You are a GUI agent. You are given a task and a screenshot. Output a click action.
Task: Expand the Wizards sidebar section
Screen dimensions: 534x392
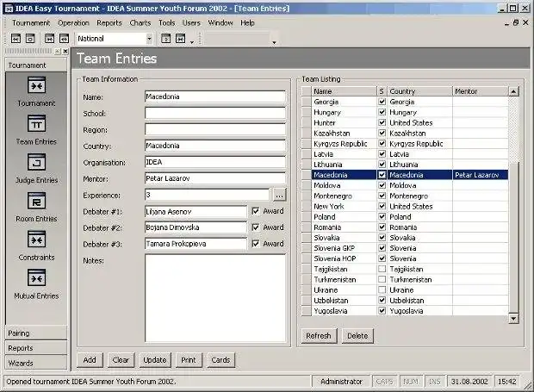tap(36, 363)
